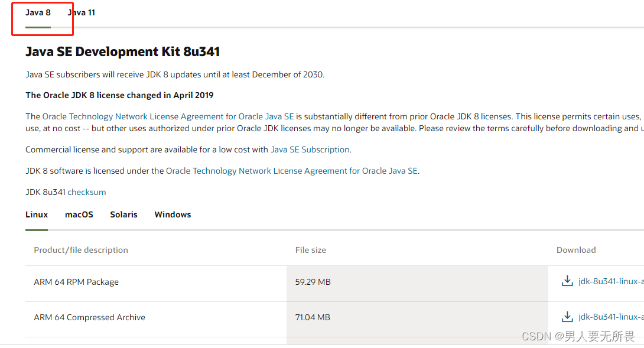Click 'The Oracle JDK 8 license changed in April 2019'
This screenshot has width=644, height=348.
click(x=119, y=95)
